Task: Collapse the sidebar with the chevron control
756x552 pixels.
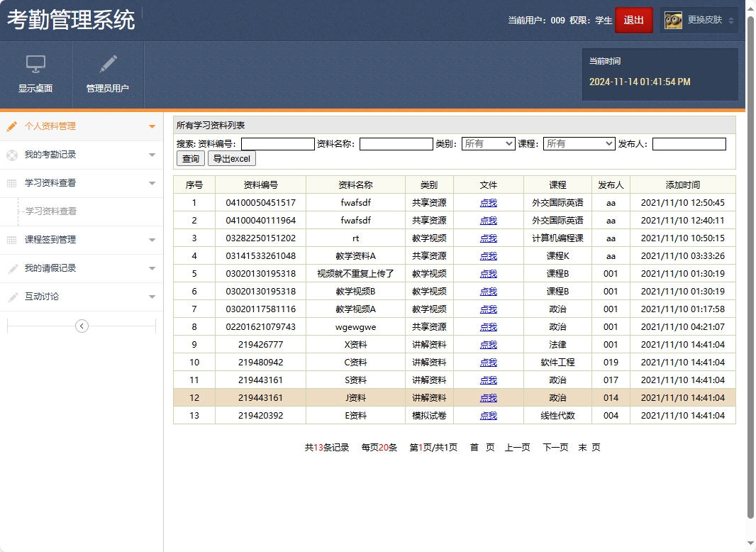Action: [82, 325]
